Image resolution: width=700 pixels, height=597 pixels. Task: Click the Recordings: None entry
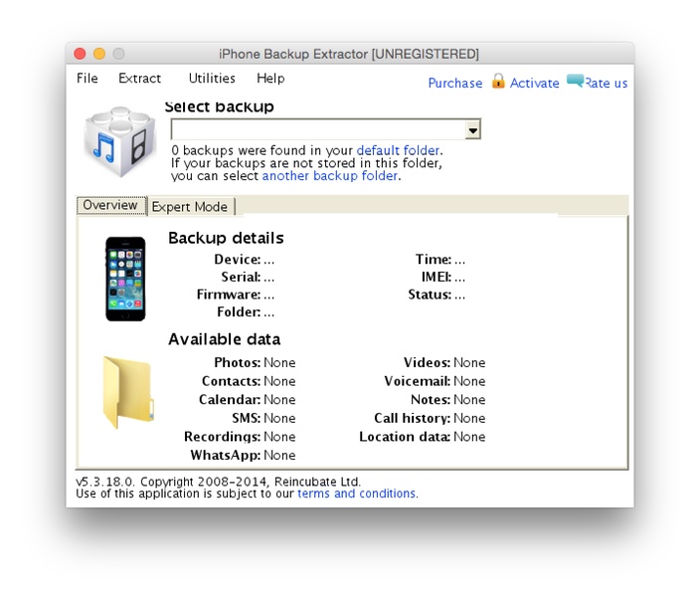(x=240, y=437)
